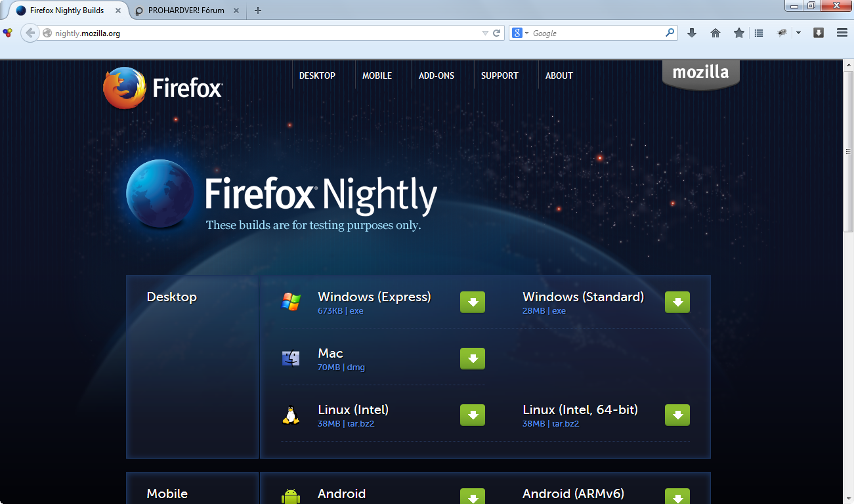Open the DESKTOP navigation menu item
The width and height of the screenshot is (854, 504).
coord(317,75)
